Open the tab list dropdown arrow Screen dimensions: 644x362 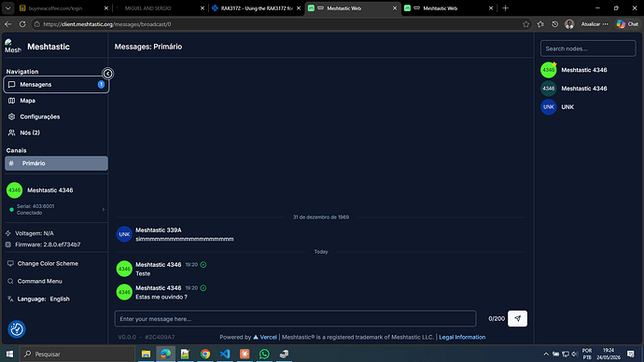click(x=7, y=8)
